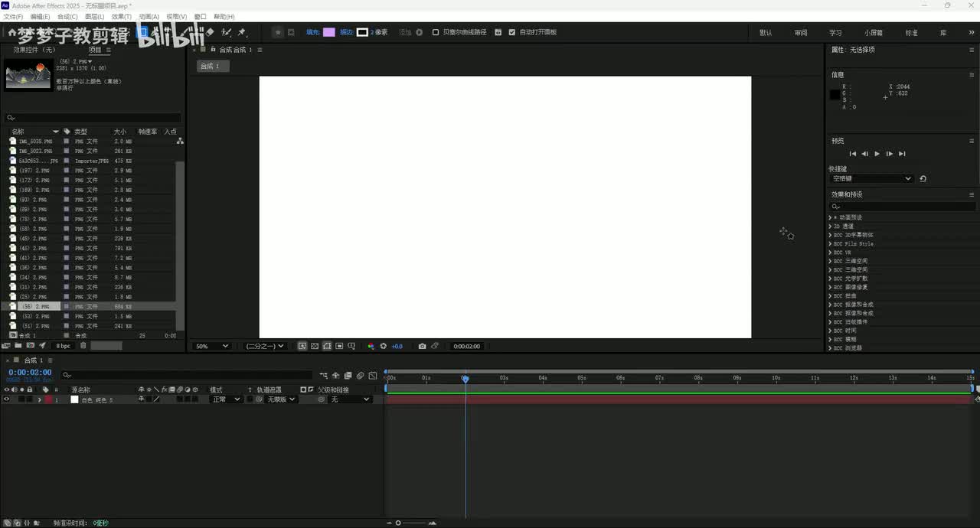Toggle hide shy layers icon in timeline
The height and width of the screenshot is (528, 980).
[335, 376]
